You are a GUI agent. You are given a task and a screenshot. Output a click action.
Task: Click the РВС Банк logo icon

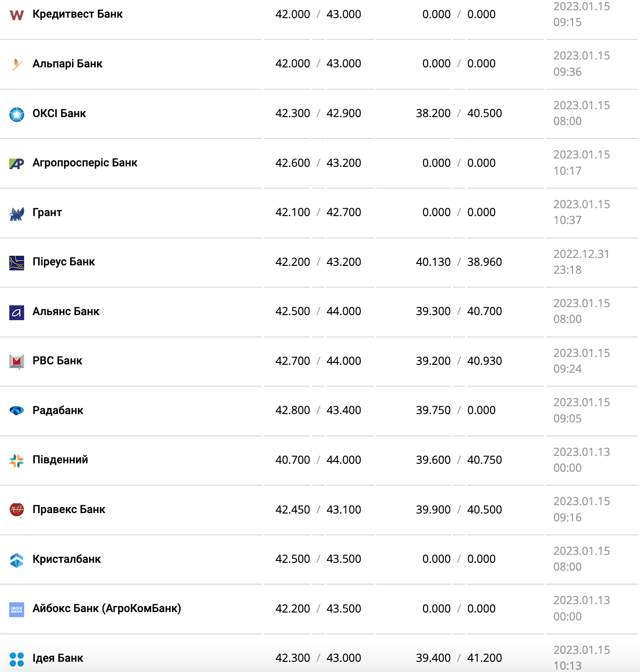click(17, 361)
